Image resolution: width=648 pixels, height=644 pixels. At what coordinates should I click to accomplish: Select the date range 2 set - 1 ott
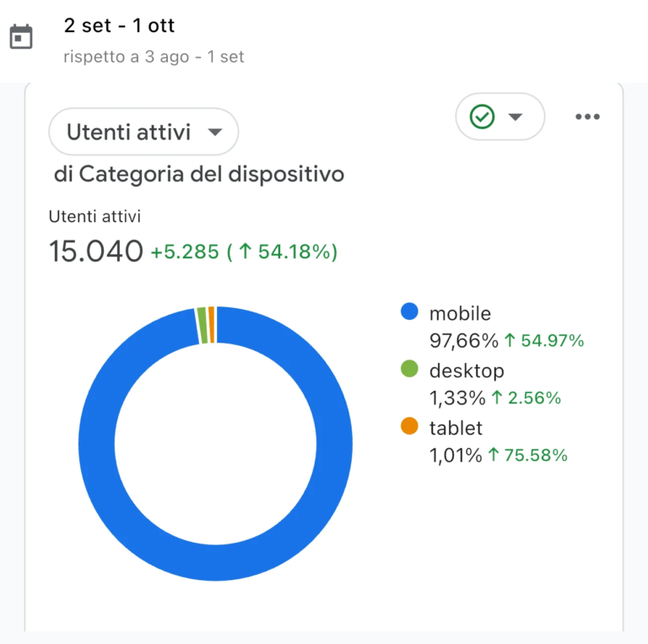click(x=119, y=25)
